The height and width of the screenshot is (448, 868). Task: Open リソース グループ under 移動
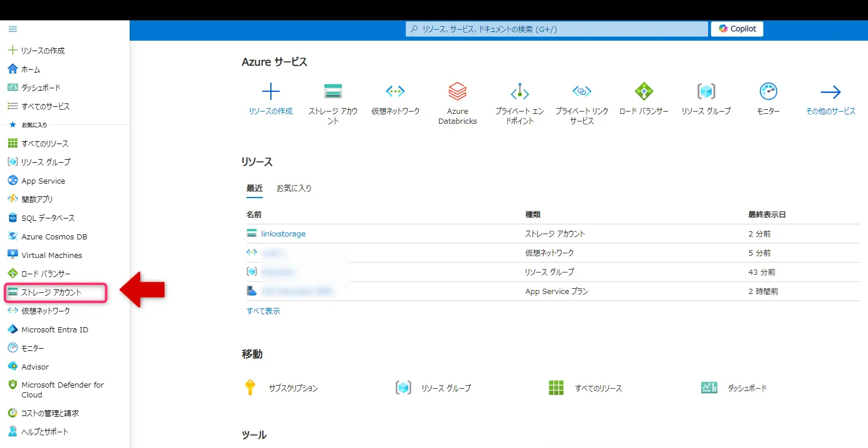[434, 388]
